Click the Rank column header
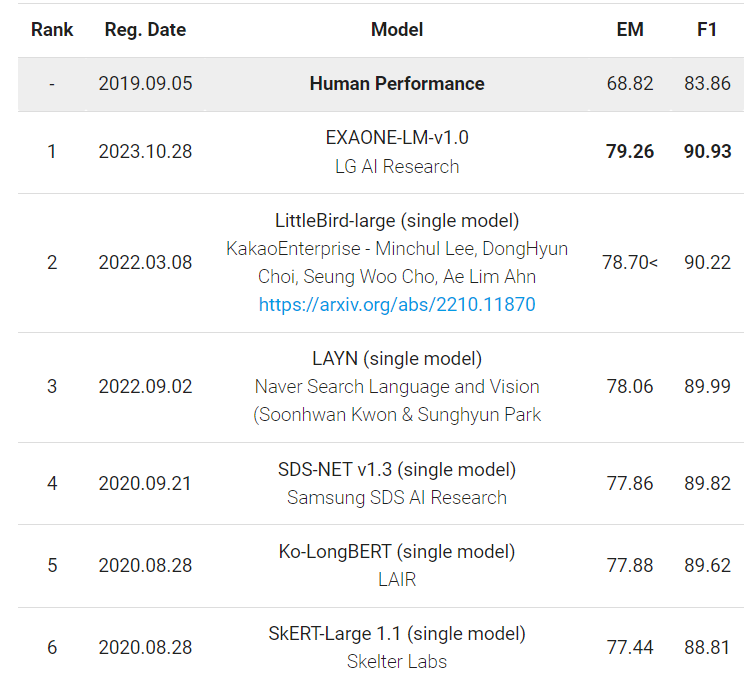 coord(52,30)
